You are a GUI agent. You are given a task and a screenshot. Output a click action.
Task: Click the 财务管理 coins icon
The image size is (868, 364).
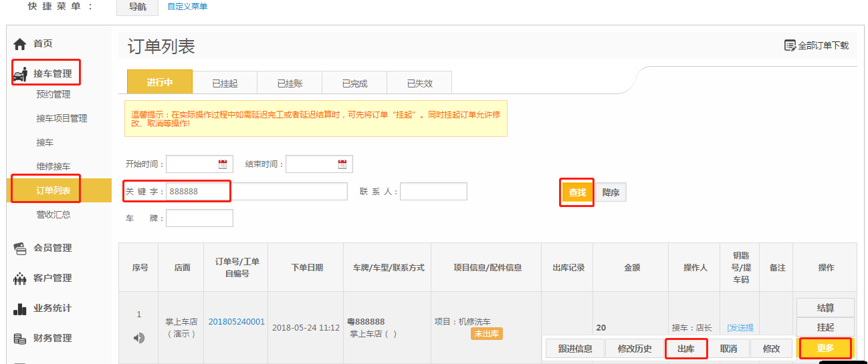click(20, 339)
